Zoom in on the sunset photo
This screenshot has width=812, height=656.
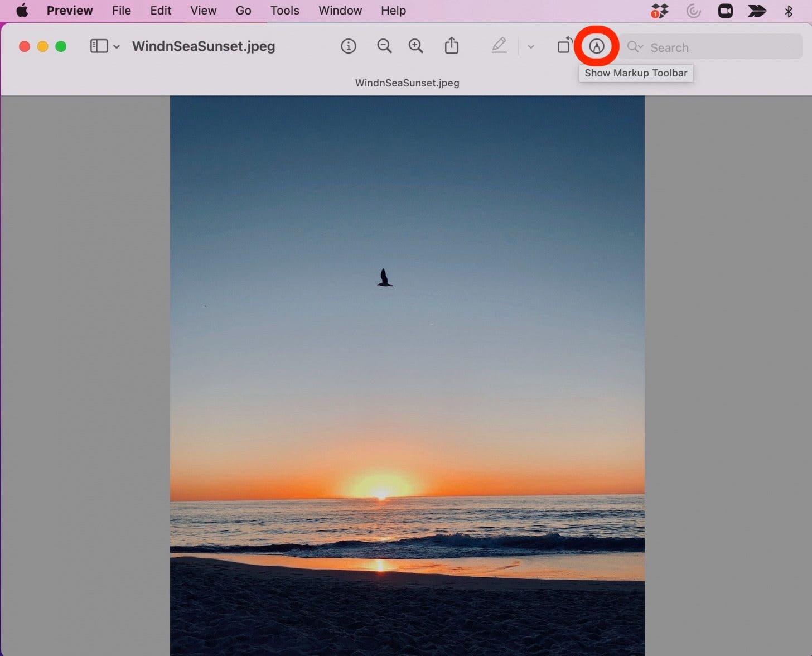click(415, 46)
